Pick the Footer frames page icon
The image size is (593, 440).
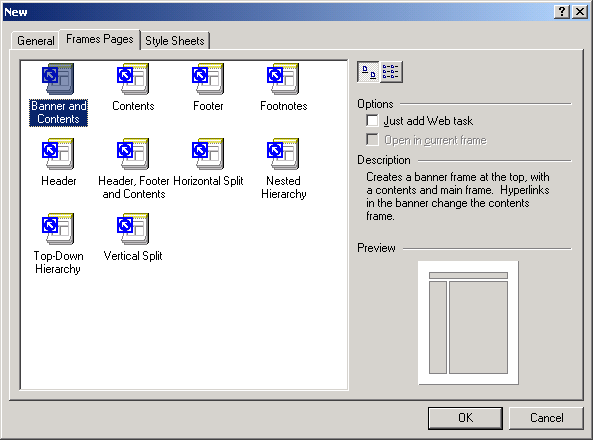(208, 79)
